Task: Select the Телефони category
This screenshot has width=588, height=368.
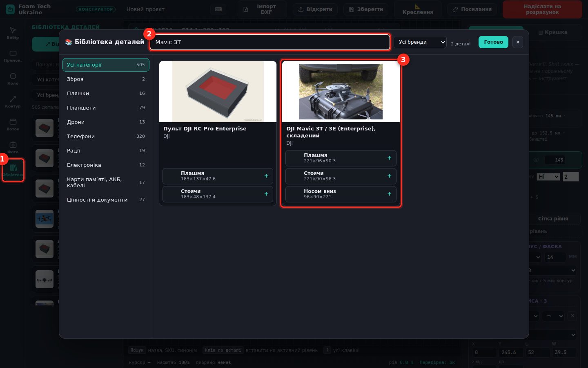Action: coord(106,136)
